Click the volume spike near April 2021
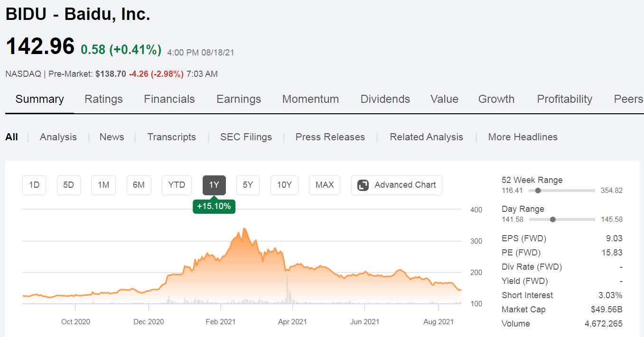Viewport: 644px width, 337px height. [x=287, y=290]
